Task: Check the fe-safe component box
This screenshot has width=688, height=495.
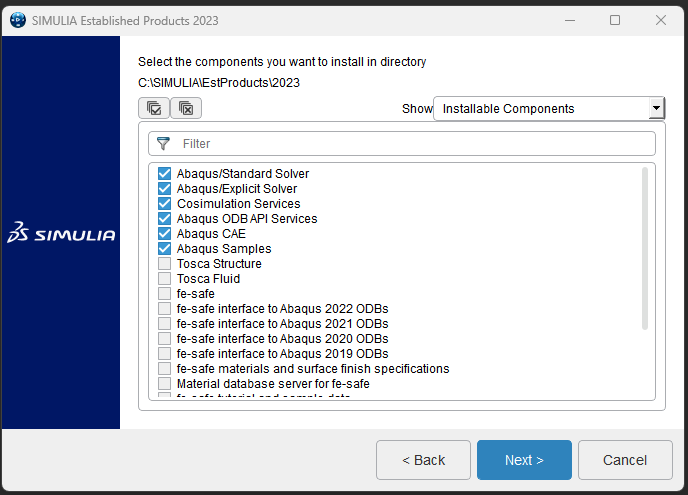Action: pos(165,293)
